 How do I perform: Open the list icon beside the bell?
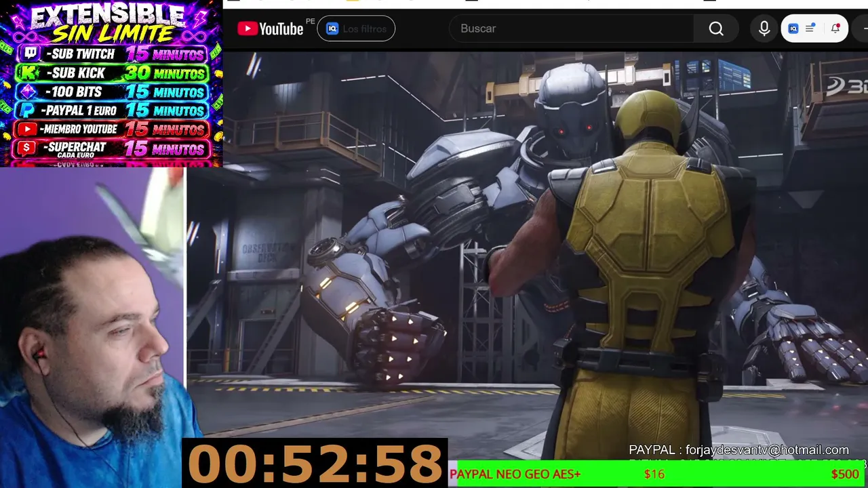[x=810, y=28]
